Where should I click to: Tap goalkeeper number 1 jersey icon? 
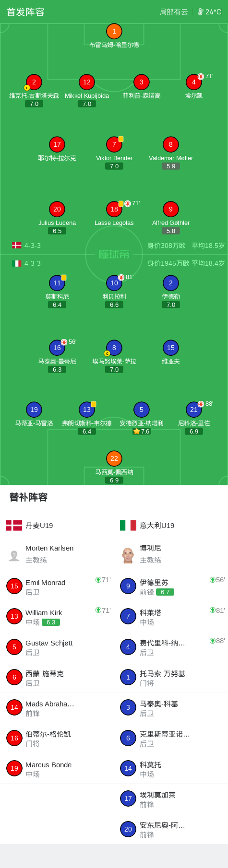pyautogui.click(x=114, y=31)
